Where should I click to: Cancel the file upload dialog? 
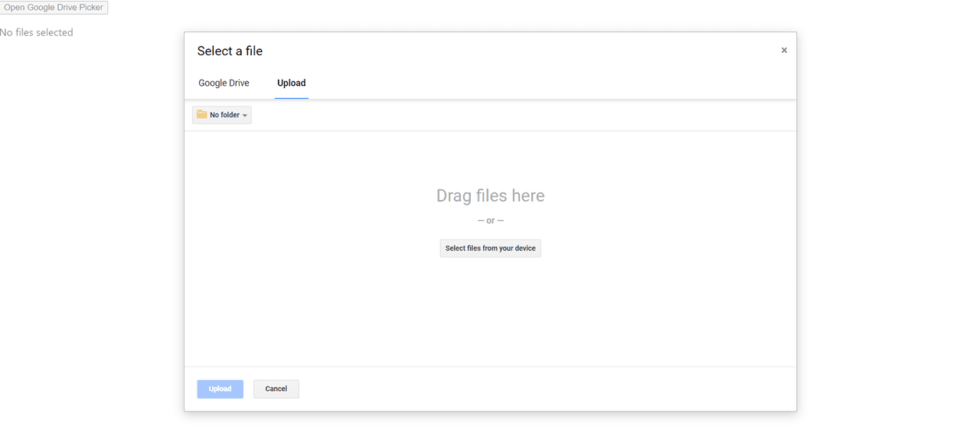pos(276,389)
